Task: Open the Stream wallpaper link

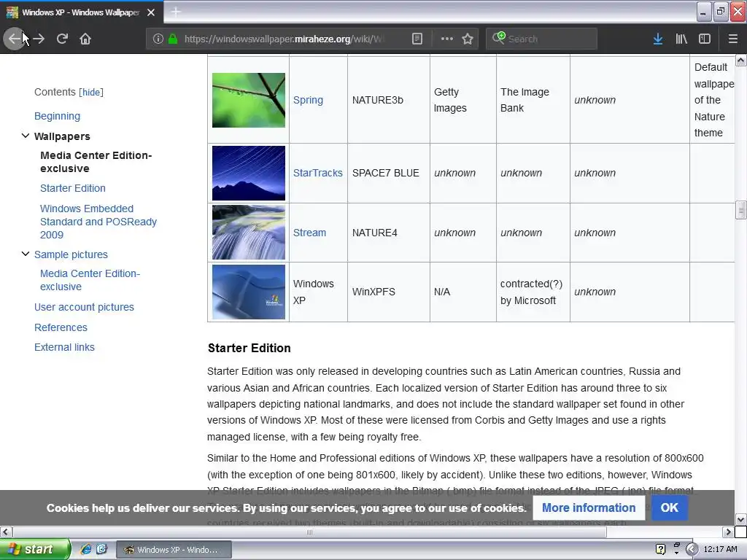Action: click(309, 233)
